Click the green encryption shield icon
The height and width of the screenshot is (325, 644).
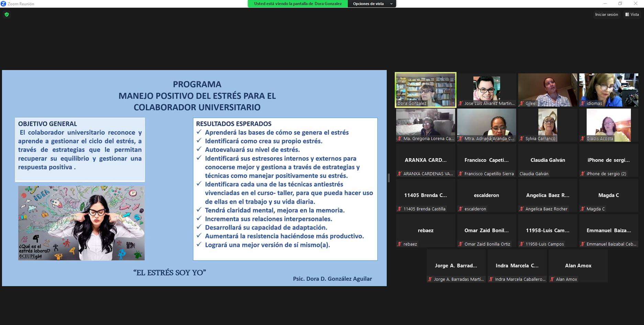[7, 14]
